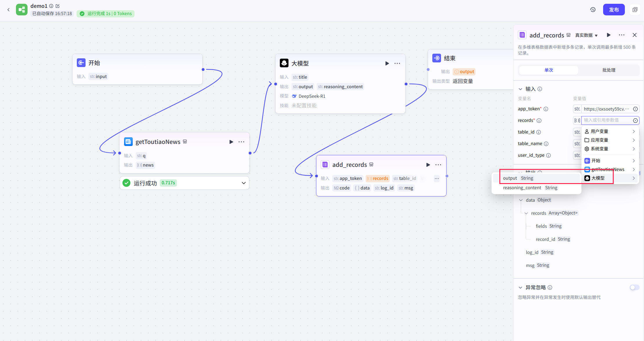Screen dimensions: 644x341
Task: Run the getToutiaoNews node with play icon
Action: coord(231,142)
